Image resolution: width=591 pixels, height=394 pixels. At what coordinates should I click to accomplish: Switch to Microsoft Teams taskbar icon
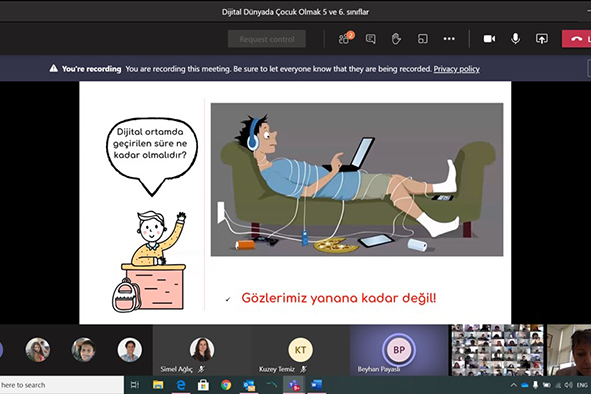click(x=294, y=385)
